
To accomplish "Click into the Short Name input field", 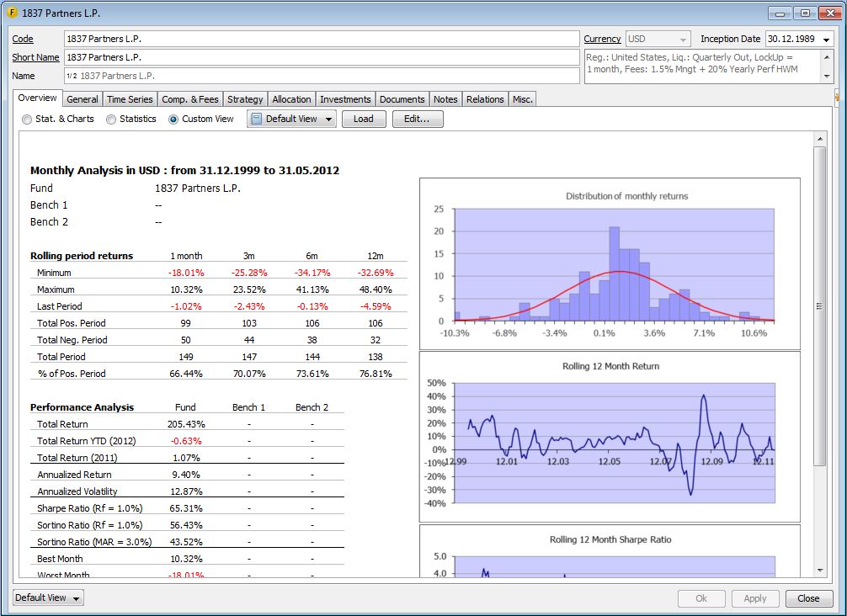I will pos(322,57).
